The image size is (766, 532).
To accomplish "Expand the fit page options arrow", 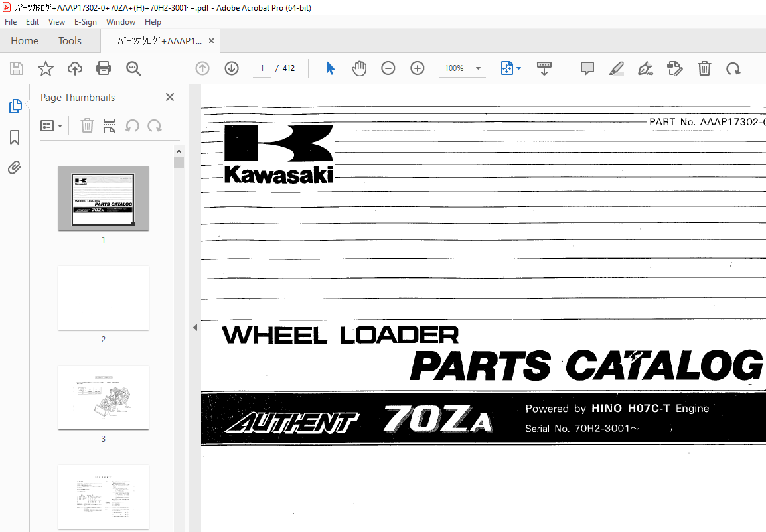I will click(519, 68).
